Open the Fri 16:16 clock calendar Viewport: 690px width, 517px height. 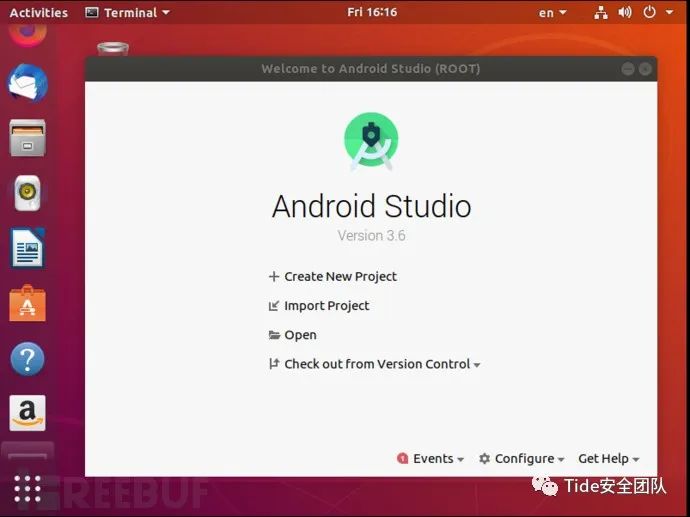click(x=372, y=12)
